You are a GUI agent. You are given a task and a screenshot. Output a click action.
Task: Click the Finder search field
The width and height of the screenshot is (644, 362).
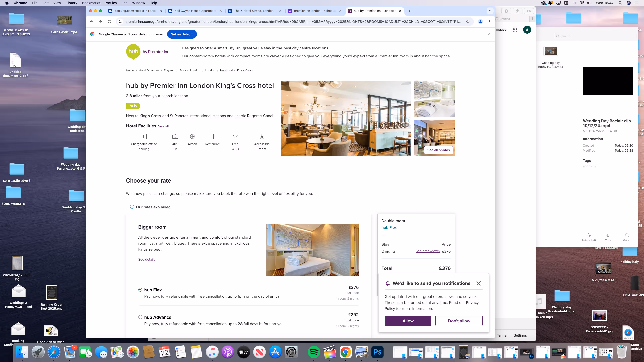click(x=596, y=36)
